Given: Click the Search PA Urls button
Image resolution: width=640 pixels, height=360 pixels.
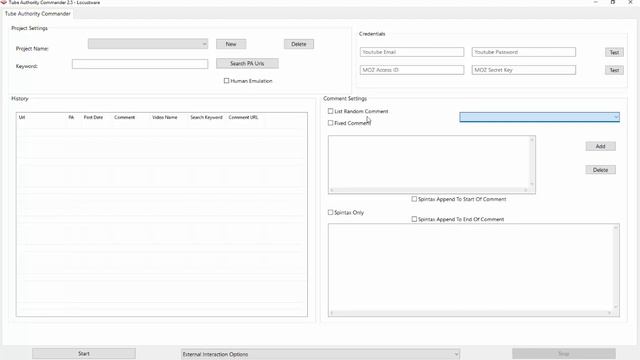Looking at the screenshot, I should pyautogui.click(x=247, y=63).
